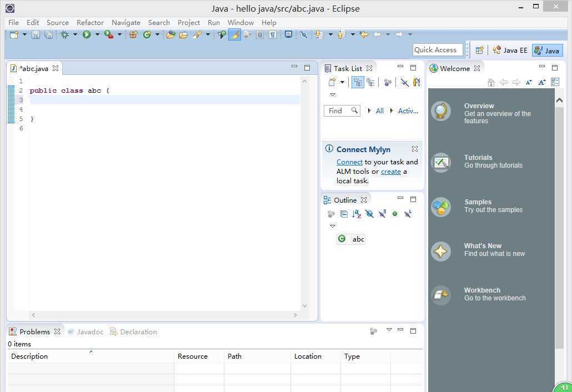Open the Navigate menu

[126, 23]
